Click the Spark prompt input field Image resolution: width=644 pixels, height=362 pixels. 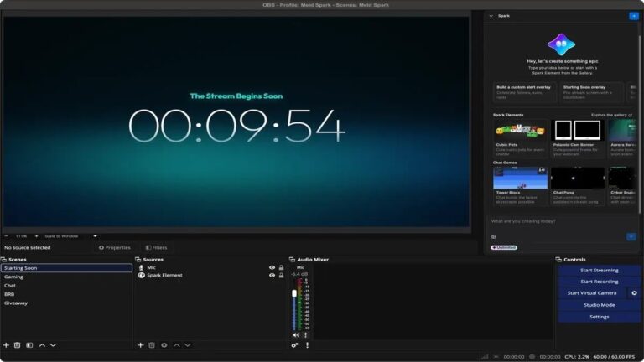[563, 221]
